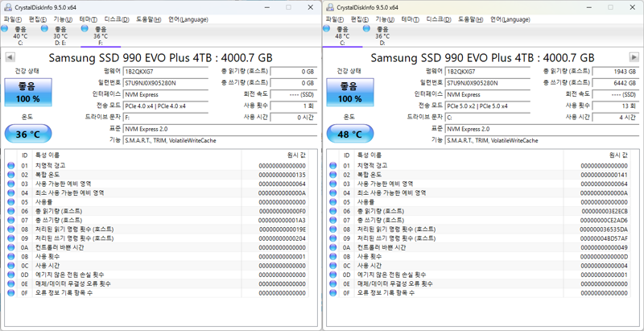Open 편집 menu in left window
This screenshot has height=331, width=644.
[37, 19]
